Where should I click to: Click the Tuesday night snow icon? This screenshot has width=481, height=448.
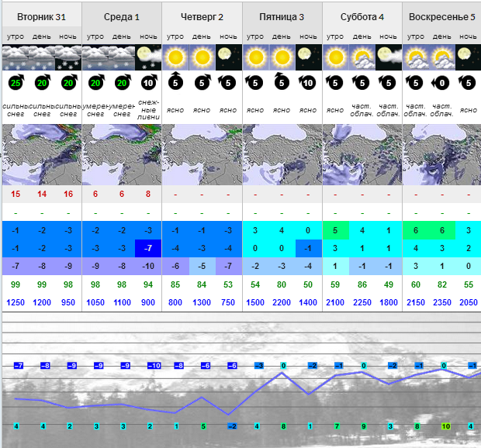[68, 57]
